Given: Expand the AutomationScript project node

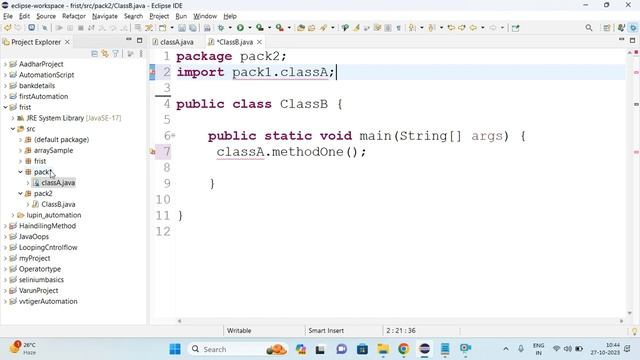Looking at the screenshot, I should [x=5, y=75].
